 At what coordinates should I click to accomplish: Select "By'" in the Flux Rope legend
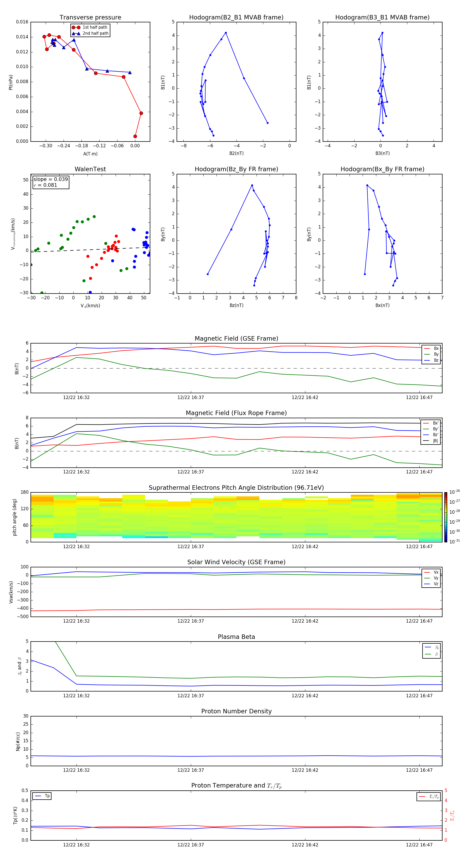(431, 429)
